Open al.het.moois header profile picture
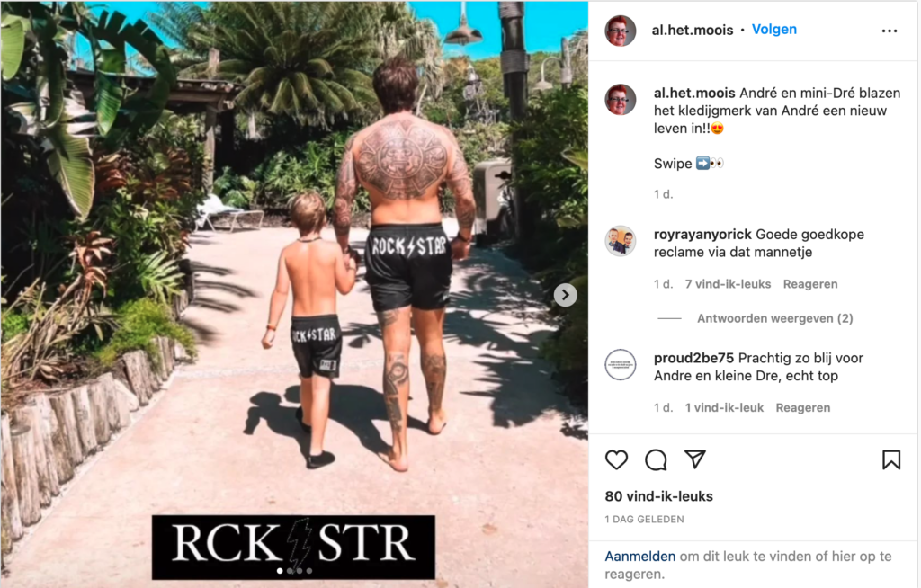 621,31
